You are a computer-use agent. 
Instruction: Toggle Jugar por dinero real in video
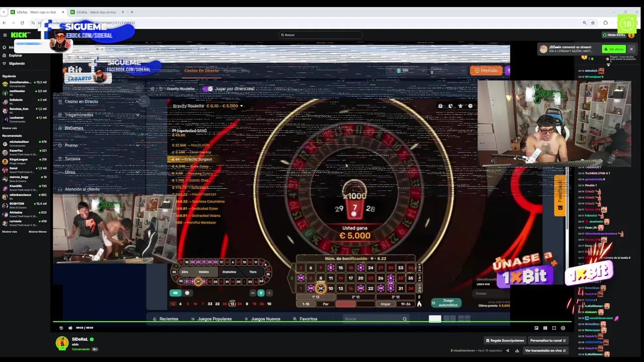click(x=207, y=88)
